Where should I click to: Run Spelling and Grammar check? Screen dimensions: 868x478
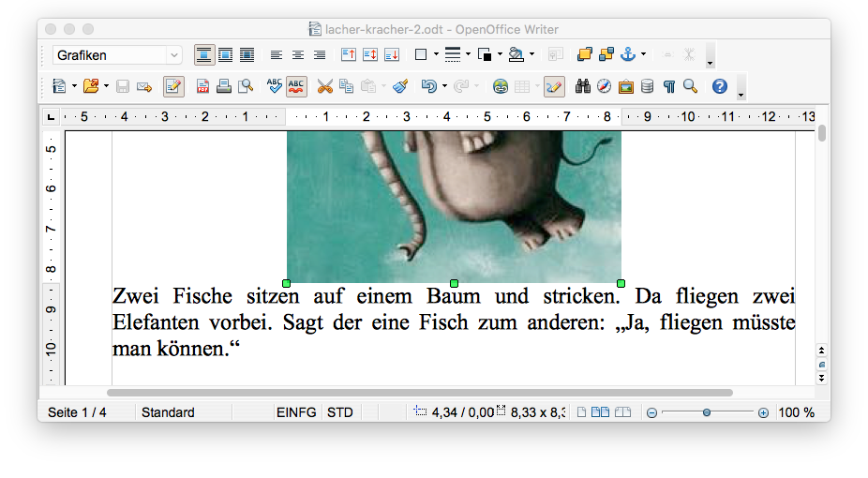tap(275, 85)
